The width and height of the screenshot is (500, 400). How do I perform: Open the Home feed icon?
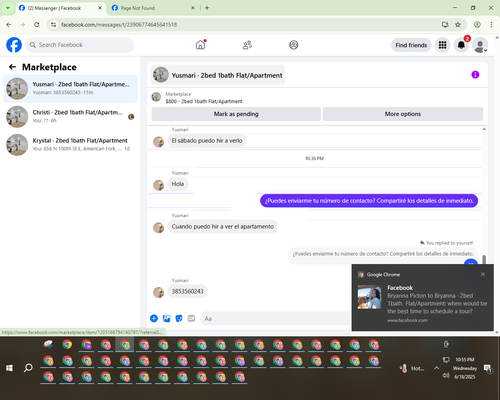click(x=200, y=45)
